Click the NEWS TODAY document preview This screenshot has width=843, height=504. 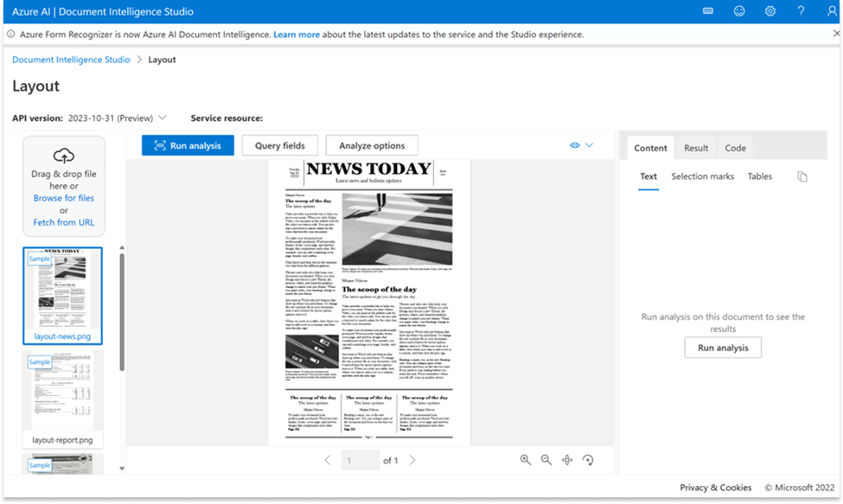coord(369,303)
